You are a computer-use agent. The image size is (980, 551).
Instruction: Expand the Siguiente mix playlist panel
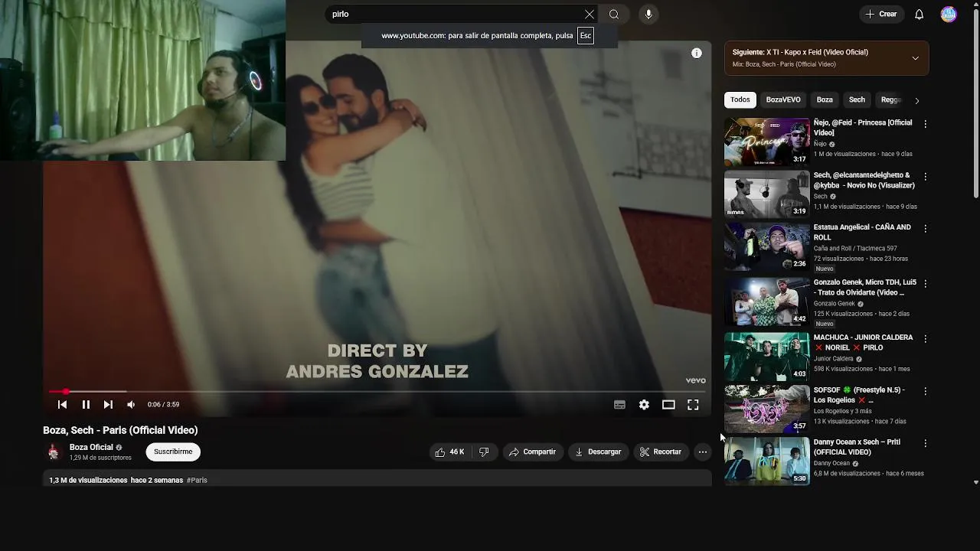(915, 58)
